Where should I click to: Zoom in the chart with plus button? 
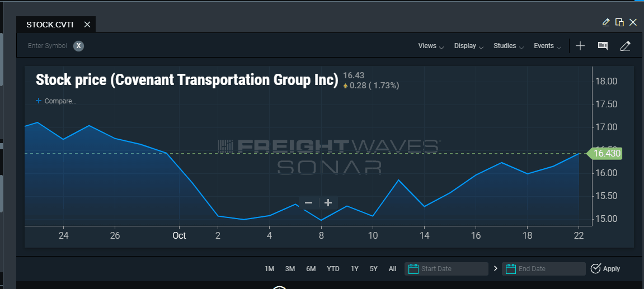click(328, 203)
